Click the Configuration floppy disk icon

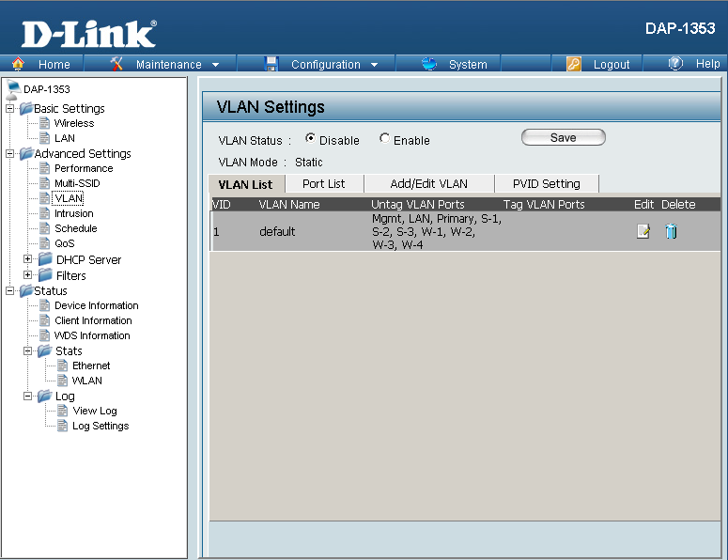click(271, 64)
